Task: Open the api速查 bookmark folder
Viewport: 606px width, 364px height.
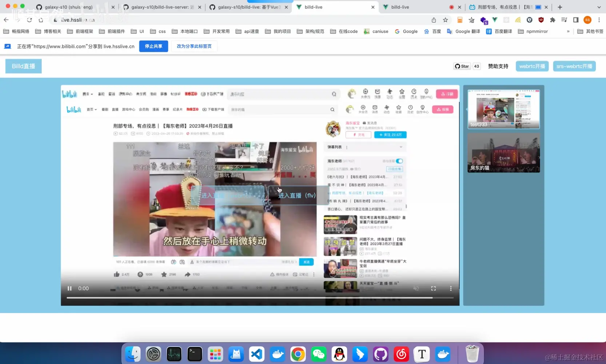Action: (x=247, y=31)
